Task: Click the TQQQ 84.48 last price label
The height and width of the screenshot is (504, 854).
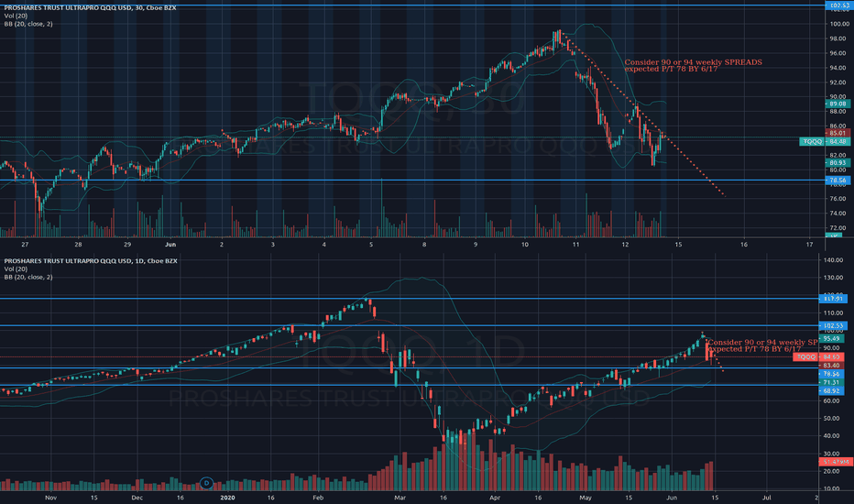Action: click(x=825, y=142)
